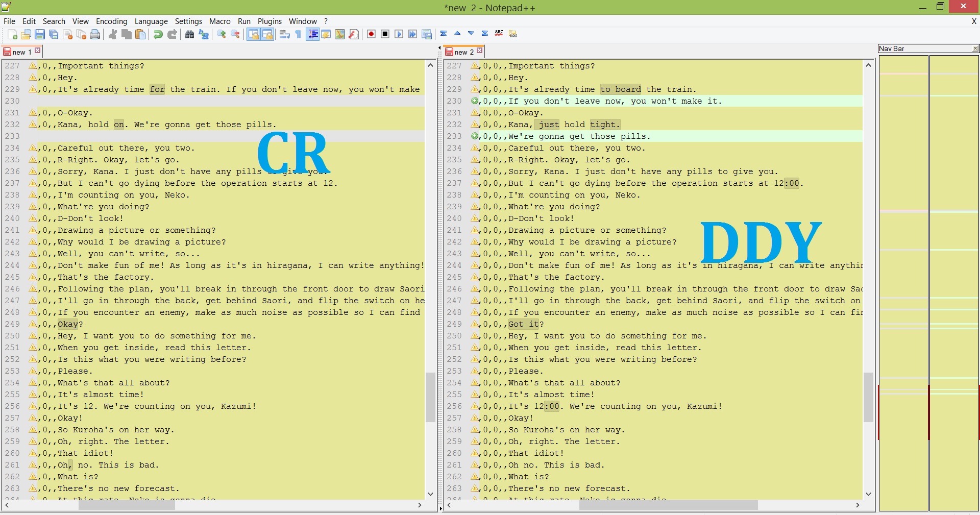Screen dimensions: 980x515
Task: Open the Language menu
Action: pos(151,21)
